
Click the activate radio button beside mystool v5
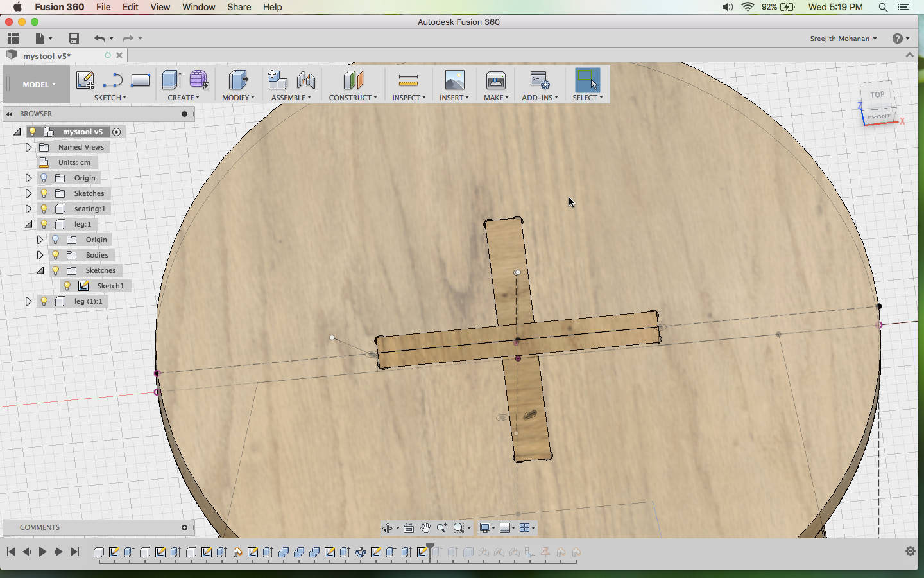(116, 132)
